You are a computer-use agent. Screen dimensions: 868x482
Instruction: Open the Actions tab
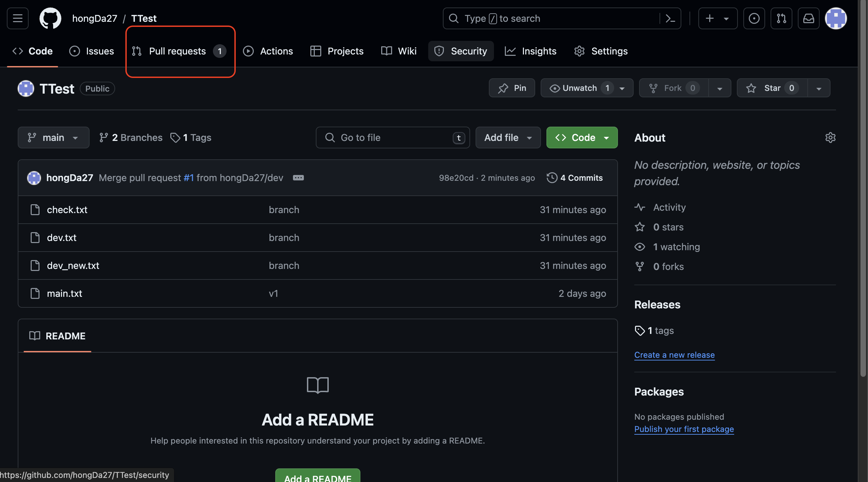point(268,51)
